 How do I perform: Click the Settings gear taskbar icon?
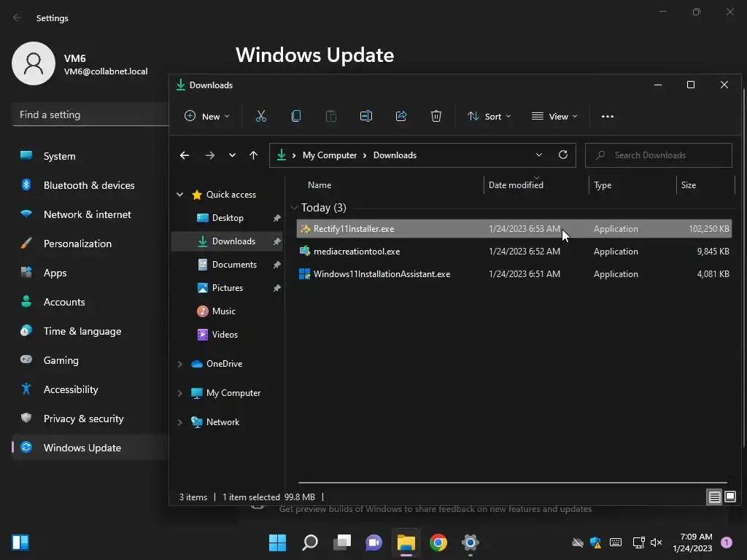471,542
